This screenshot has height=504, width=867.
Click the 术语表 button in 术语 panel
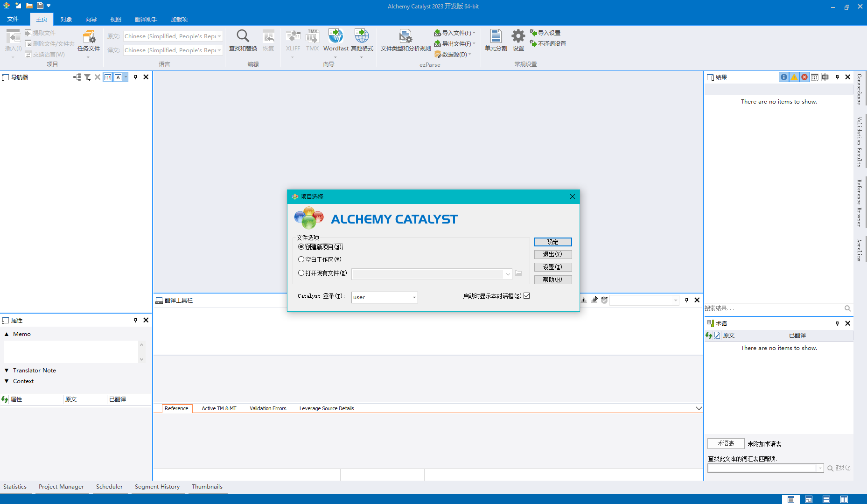point(726,443)
